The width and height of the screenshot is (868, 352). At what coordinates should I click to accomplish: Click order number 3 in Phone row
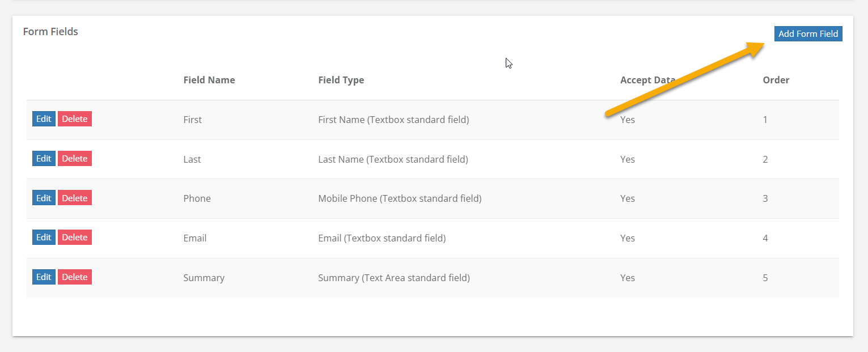tap(765, 198)
